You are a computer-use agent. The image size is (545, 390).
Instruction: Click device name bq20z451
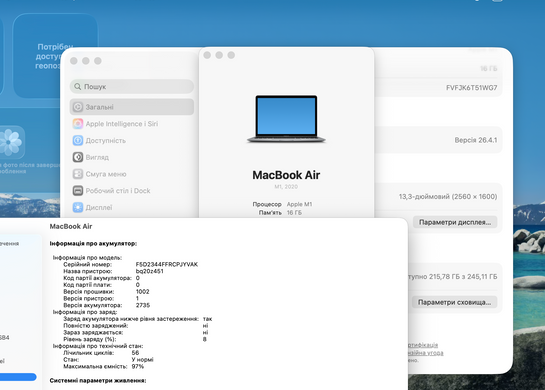pyautogui.click(x=149, y=271)
